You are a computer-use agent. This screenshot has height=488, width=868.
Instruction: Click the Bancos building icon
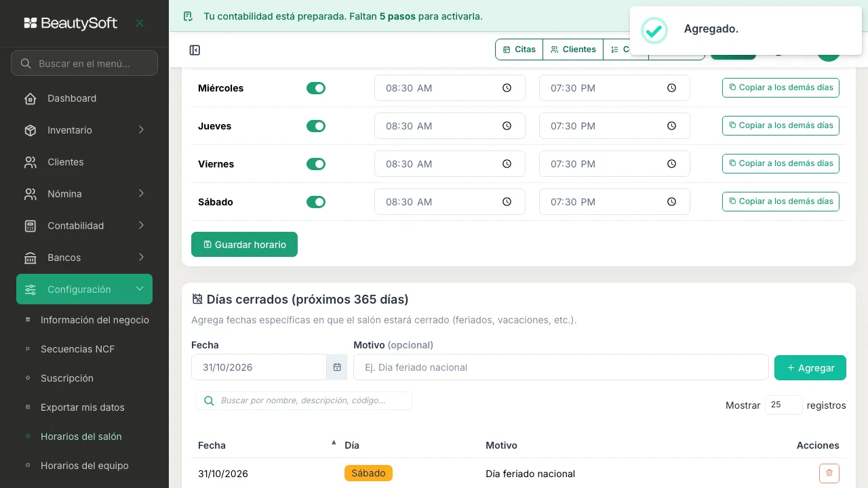pyautogui.click(x=31, y=258)
